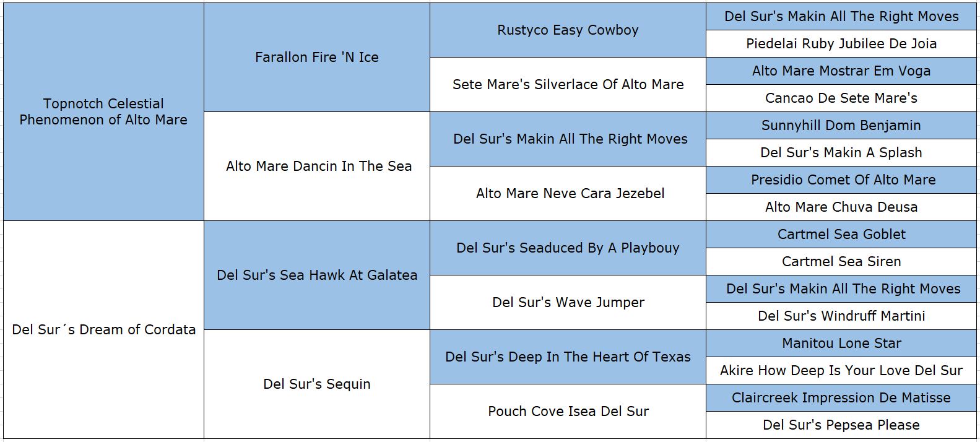Select the Alto Mare Neve Cara Jezebel cell
This screenshot has height=442, width=980.
570,193
